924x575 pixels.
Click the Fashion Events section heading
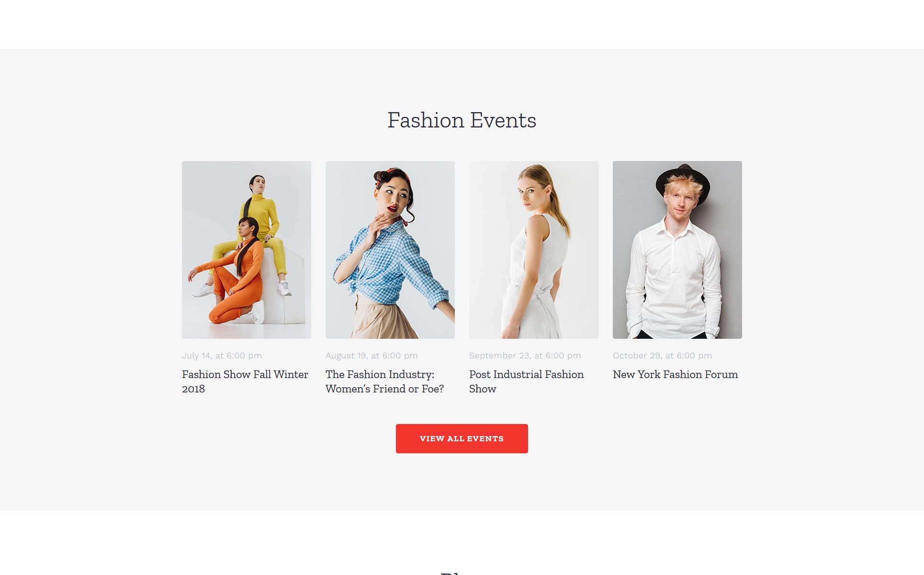462,120
